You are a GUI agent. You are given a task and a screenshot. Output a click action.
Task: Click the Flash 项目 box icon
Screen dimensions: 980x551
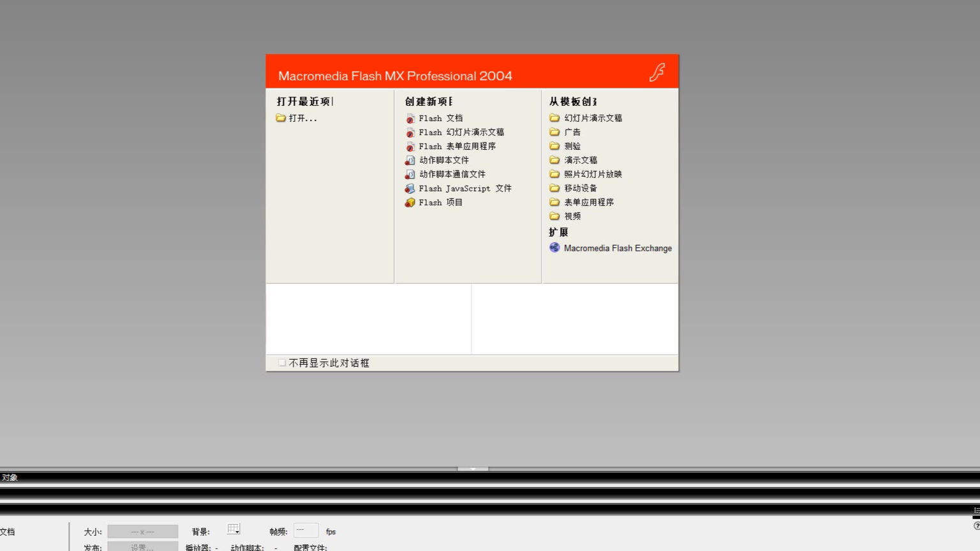pos(410,203)
